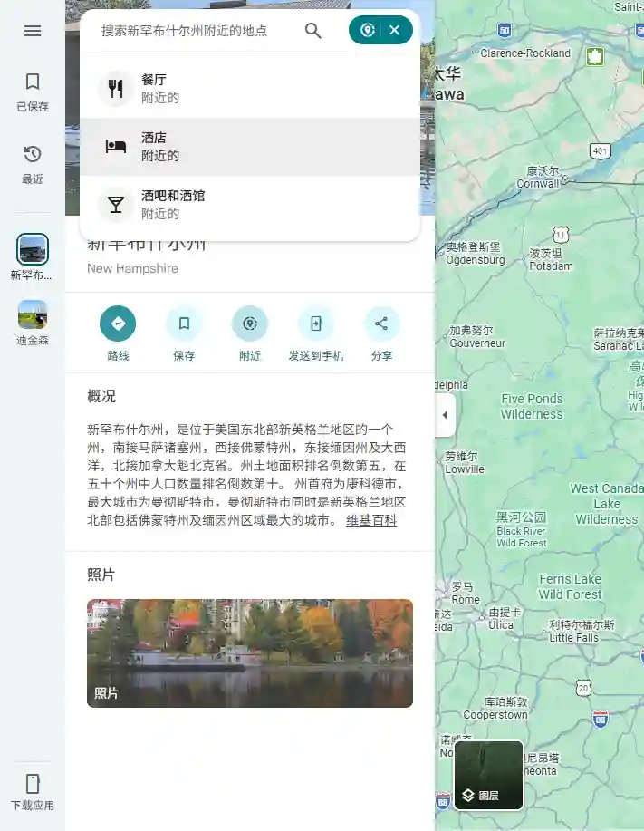This screenshot has height=831, width=644.
Task: Open the hamburger main menu
Action: tap(33, 31)
